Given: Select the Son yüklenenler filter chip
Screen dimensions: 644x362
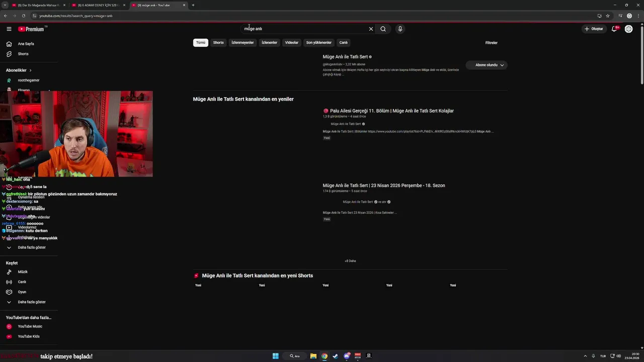Looking at the screenshot, I should coord(319,43).
